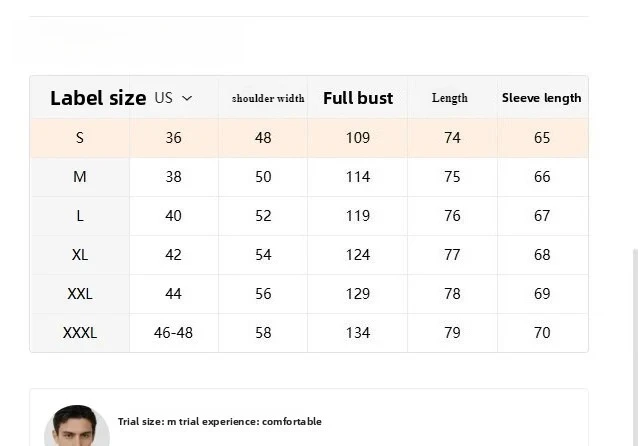The image size is (638, 446).
Task: Select the M size row label
Action: coord(80,177)
